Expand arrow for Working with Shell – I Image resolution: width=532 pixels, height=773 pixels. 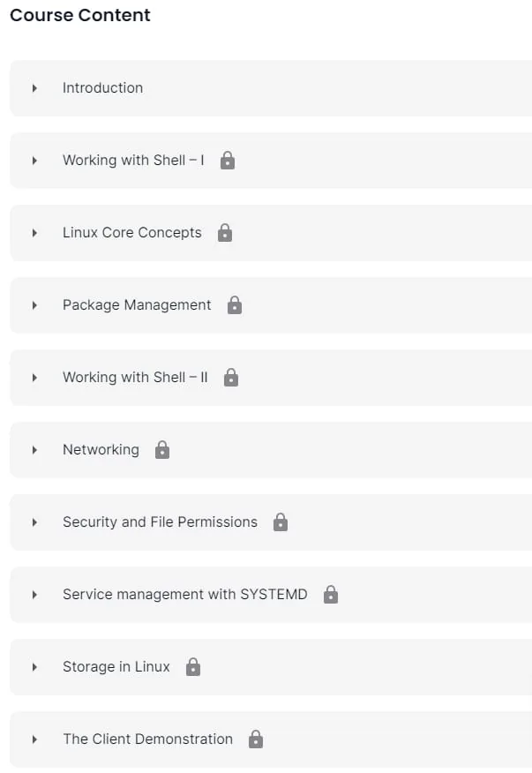pyautogui.click(x=34, y=161)
